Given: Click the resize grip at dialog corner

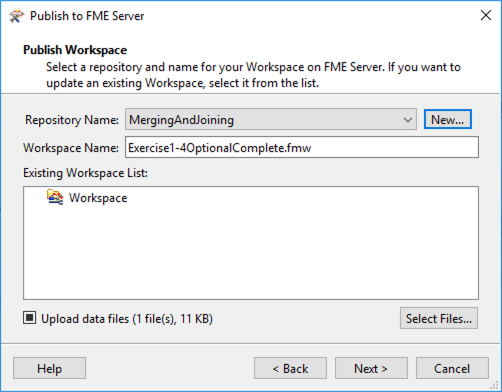Looking at the screenshot, I should pos(495,385).
